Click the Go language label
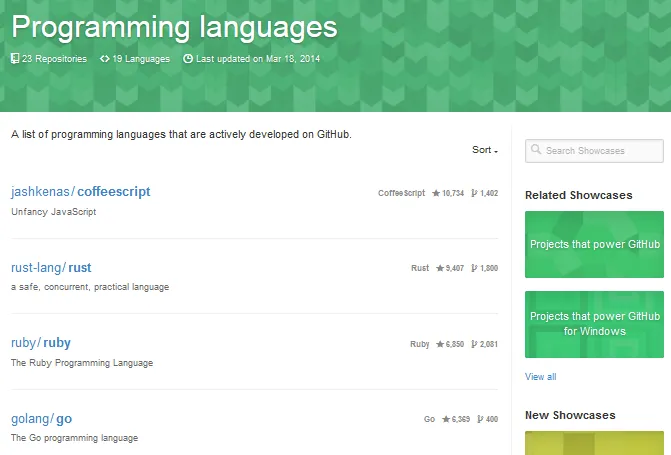This screenshot has height=455, width=671. [x=429, y=419]
